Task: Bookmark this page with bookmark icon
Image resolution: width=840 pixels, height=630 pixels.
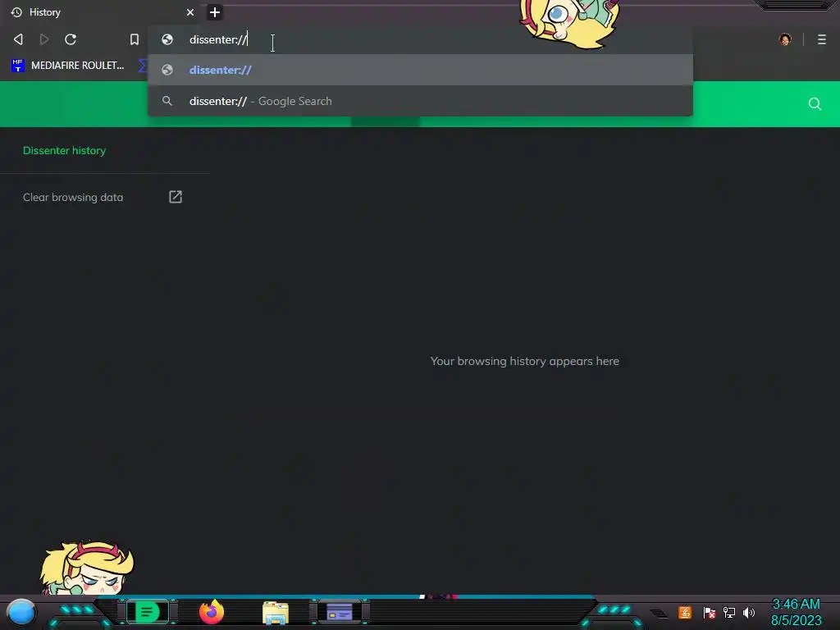Action: tap(135, 39)
